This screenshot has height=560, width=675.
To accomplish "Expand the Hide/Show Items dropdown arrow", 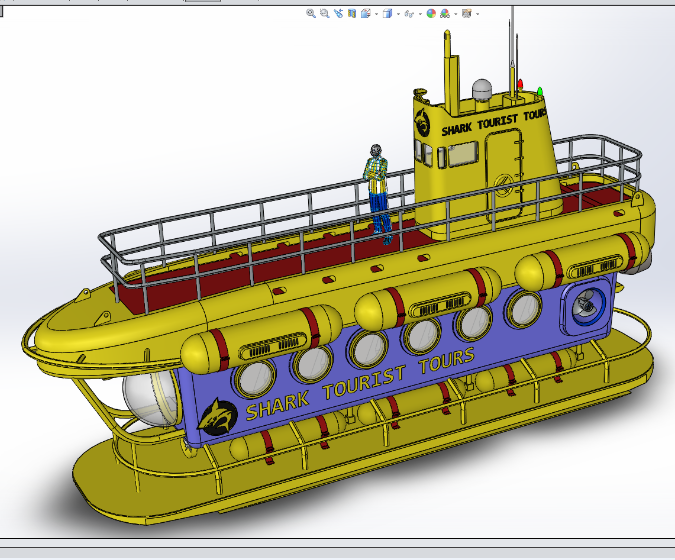I will point(420,14).
